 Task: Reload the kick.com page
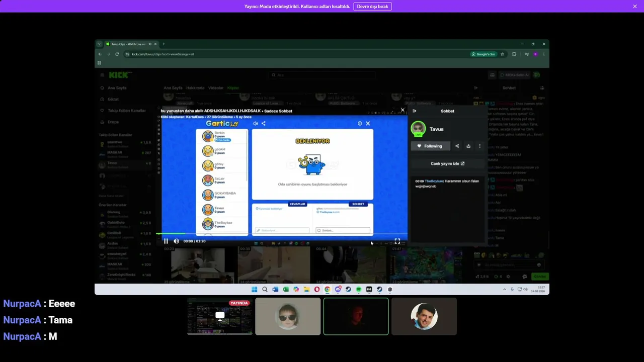coord(117,54)
